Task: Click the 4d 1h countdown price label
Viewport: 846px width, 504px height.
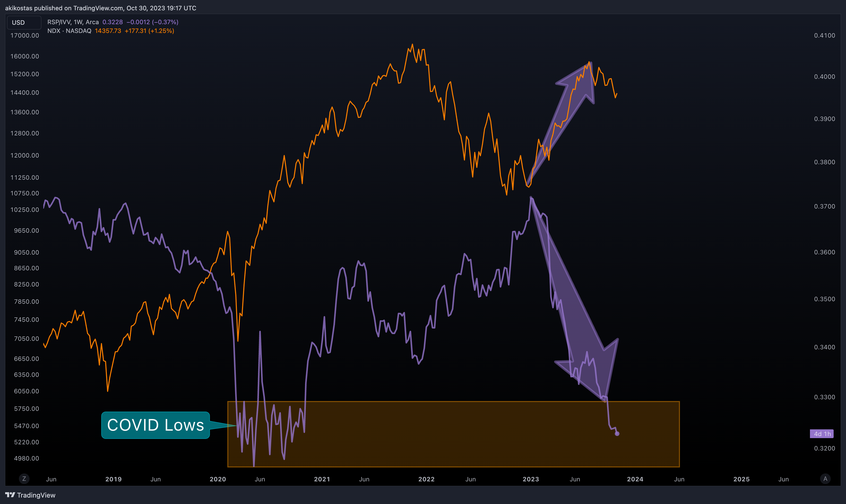Action: 821,434
